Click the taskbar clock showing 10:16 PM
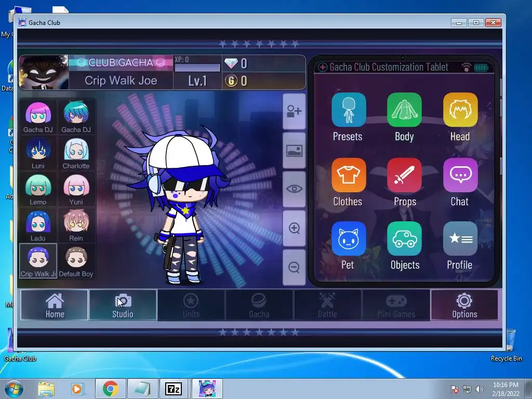 pos(506,389)
